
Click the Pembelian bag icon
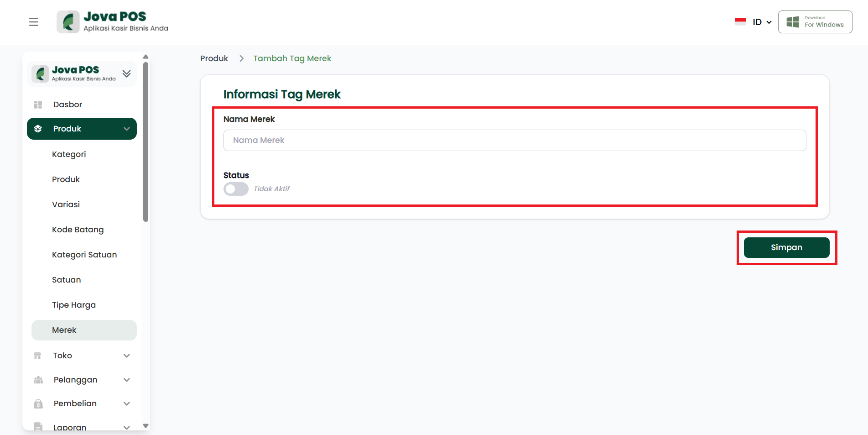pos(38,404)
